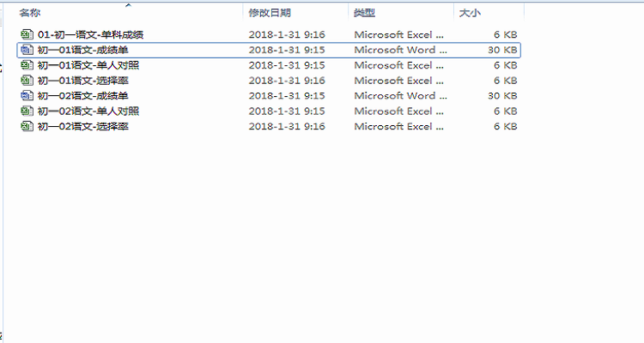The image size is (644, 343).
Task: Click the Excel icon beside 初一02语文-选择率
Action: (x=26, y=127)
